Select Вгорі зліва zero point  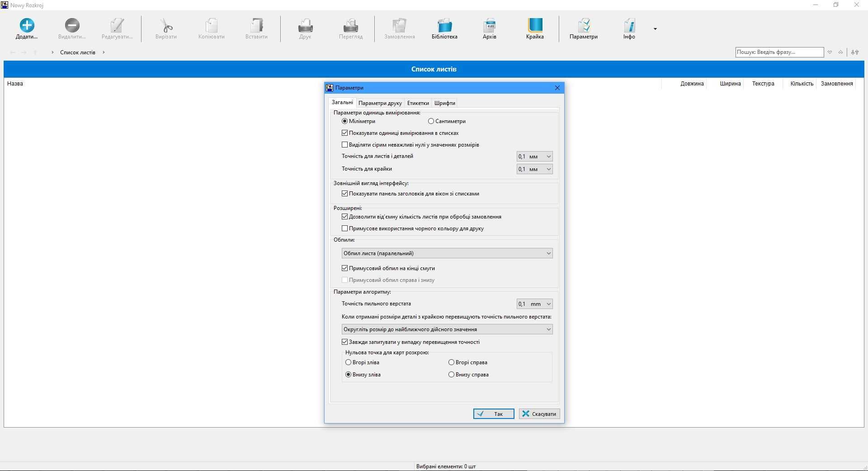point(349,362)
